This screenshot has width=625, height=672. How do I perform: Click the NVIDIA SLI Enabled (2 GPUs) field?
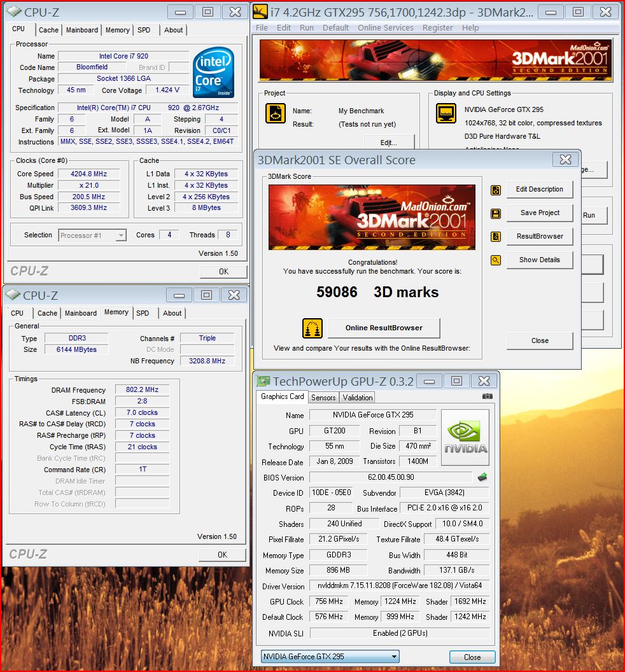click(400, 633)
